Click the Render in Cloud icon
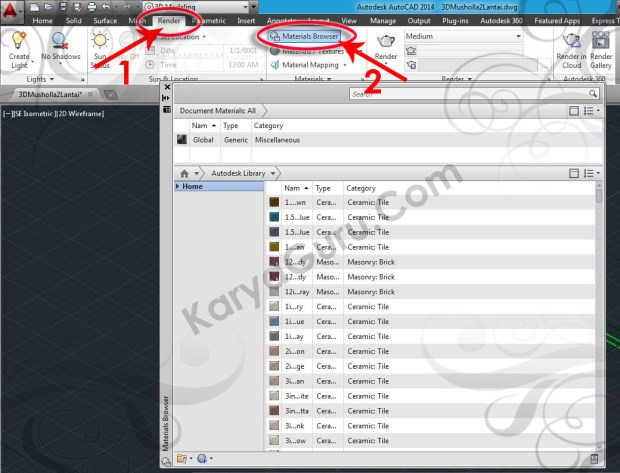 [571, 41]
